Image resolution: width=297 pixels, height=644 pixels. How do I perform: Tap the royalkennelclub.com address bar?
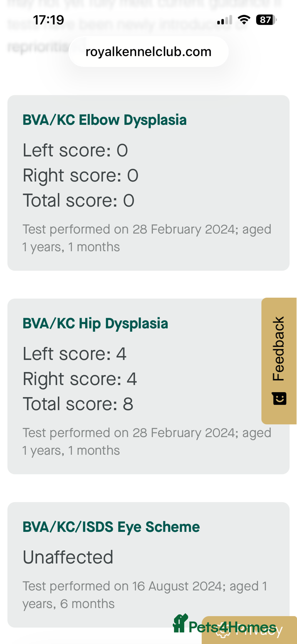pos(148,52)
